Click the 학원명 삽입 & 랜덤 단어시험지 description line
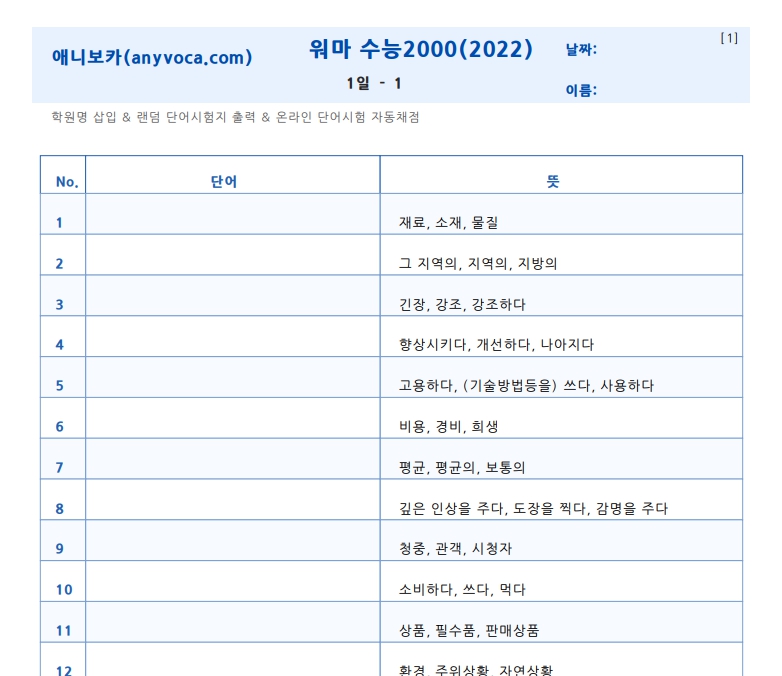 [x=235, y=117]
